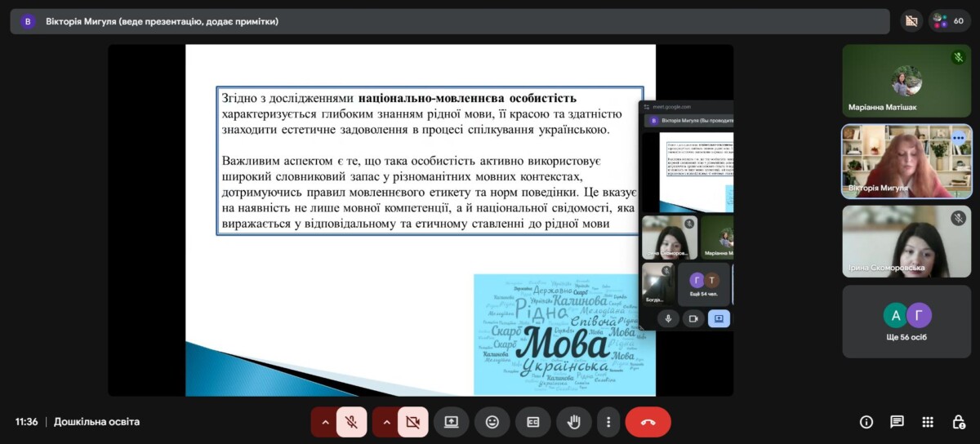980x444 pixels.
Task: Open the activities grid icon
Action: click(928, 422)
